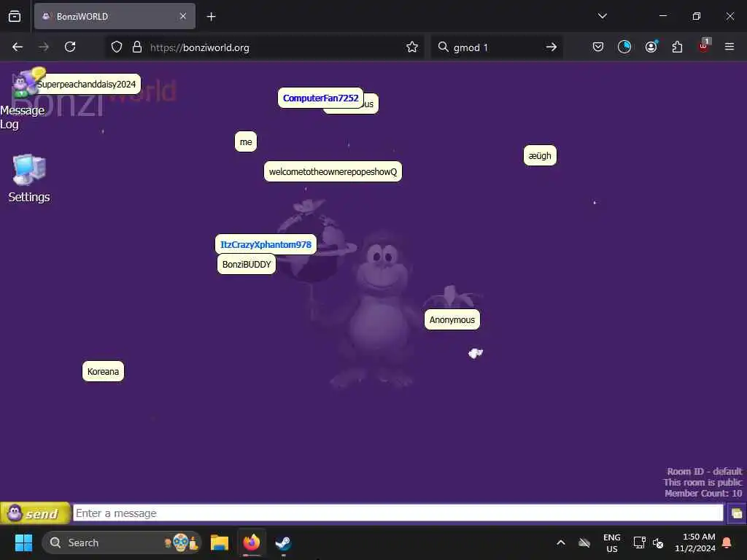Click the search magnifier before gmod 1
Screen dimensions: 747x560
pos(443,47)
